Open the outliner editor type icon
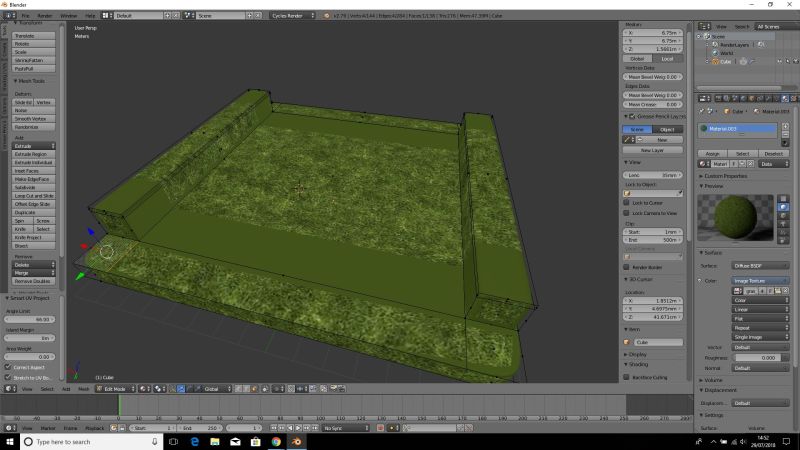This screenshot has height=450, width=800. point(704,26)
